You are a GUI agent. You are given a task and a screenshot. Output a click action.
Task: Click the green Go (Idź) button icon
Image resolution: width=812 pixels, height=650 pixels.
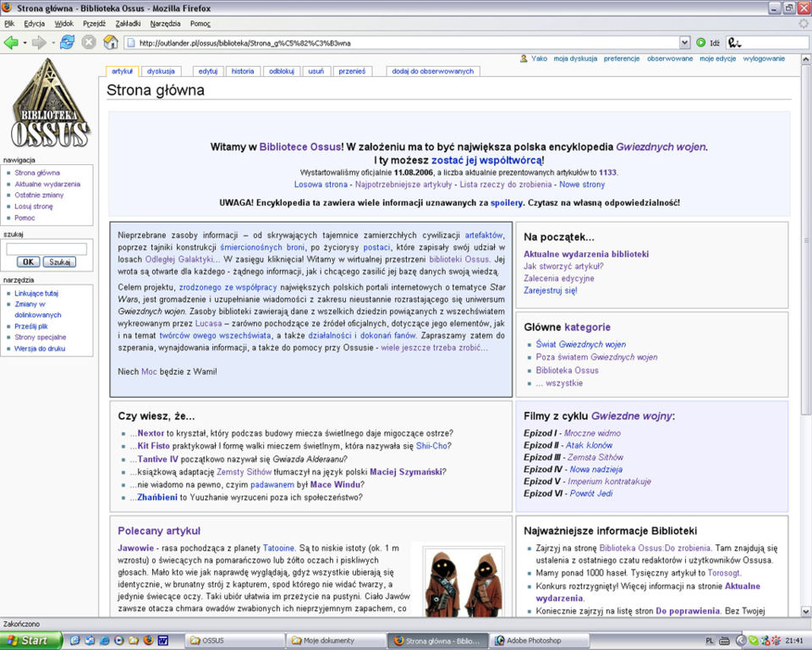click(700, 42)
